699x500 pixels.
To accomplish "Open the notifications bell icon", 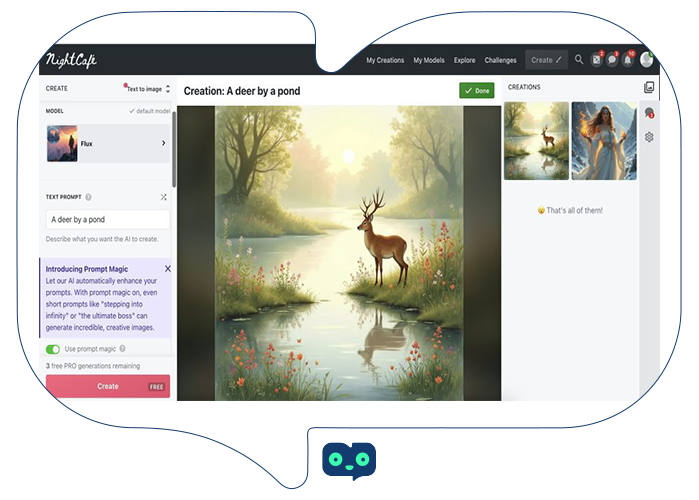I will tap(628, 60).
